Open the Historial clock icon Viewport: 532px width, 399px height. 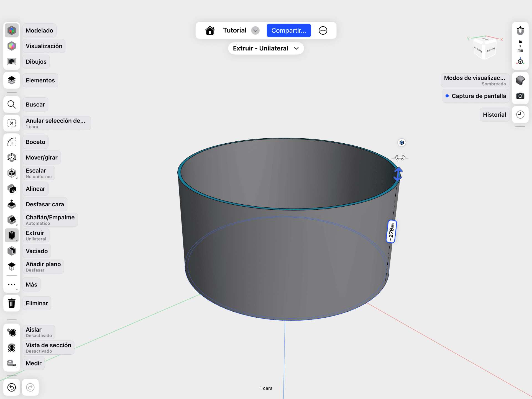pos(520,115)
